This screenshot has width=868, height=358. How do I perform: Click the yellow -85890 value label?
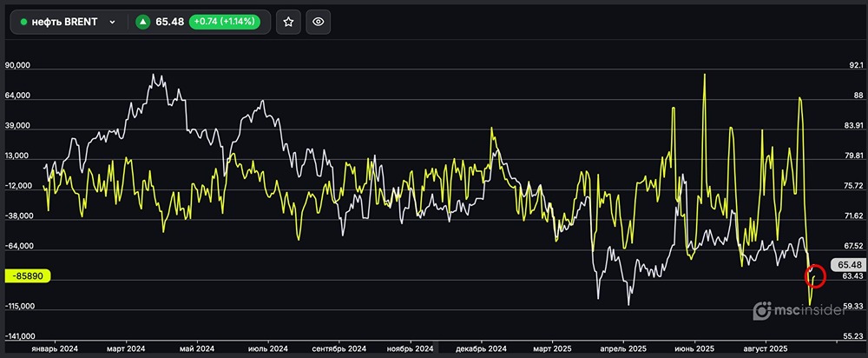(x=29, y=276)
